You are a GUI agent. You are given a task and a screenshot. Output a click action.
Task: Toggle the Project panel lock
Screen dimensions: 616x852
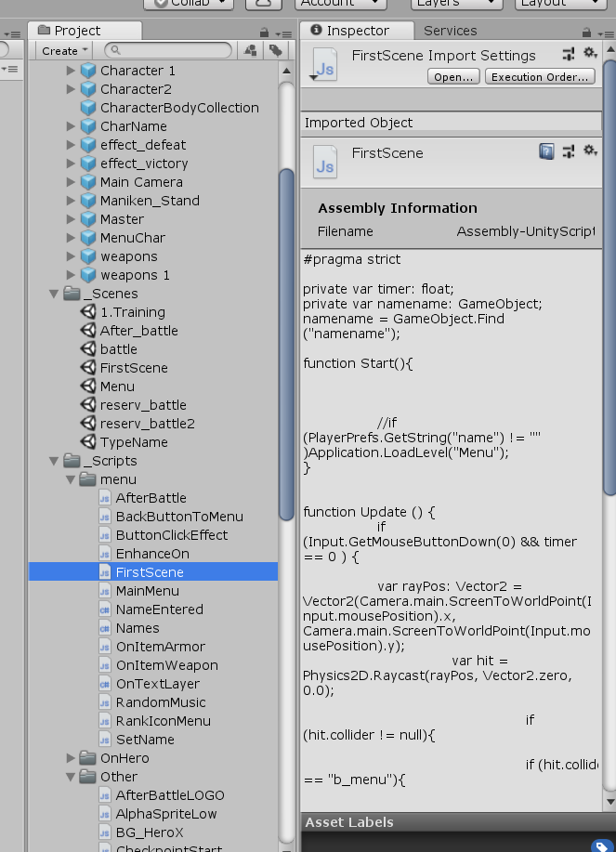264,33
